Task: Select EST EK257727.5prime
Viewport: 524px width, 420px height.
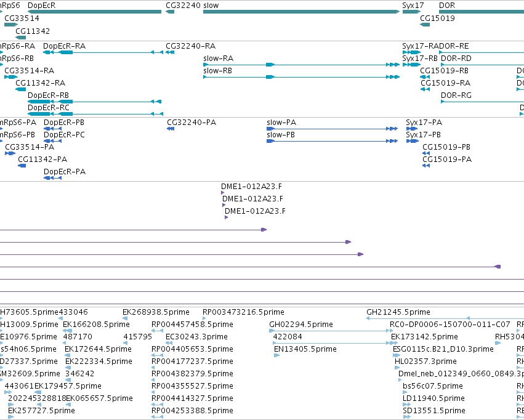Action: pyautogui.click(x=10, y=417)
